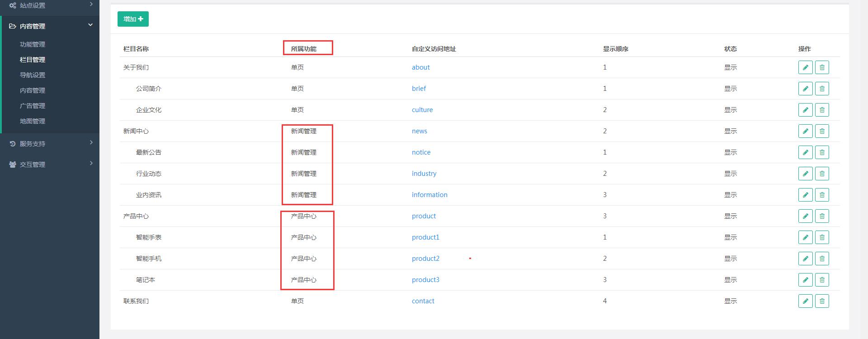Collapse the 内容管理 sidebar section
868x339 pixels.
pos(50,26)
